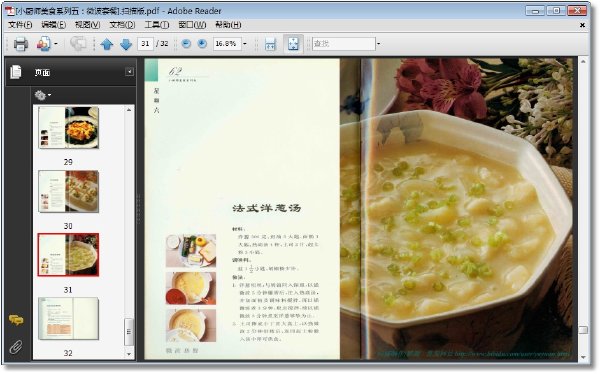Minimize the Adobe Reader window
This screenshot has height=374, width=600.
(x=535, y=11)
